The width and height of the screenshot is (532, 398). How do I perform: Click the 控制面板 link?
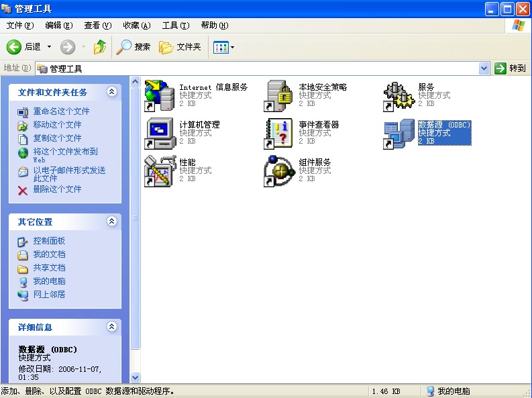click(49, 241)
